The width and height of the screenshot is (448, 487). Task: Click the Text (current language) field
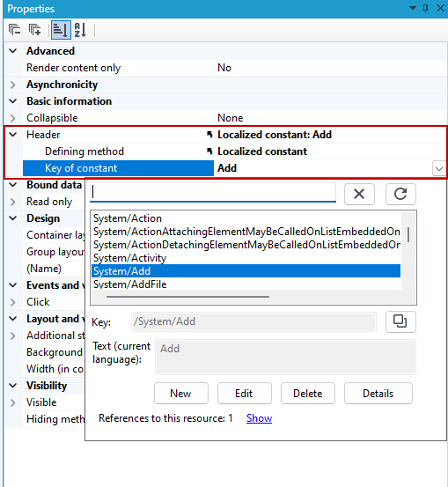pyautogui.click(x=285, y=358)
